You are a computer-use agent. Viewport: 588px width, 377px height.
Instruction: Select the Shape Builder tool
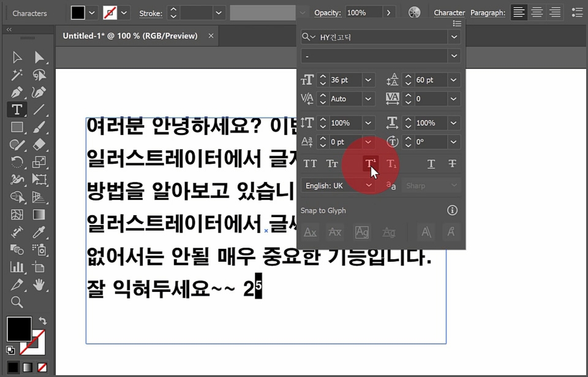17,197
